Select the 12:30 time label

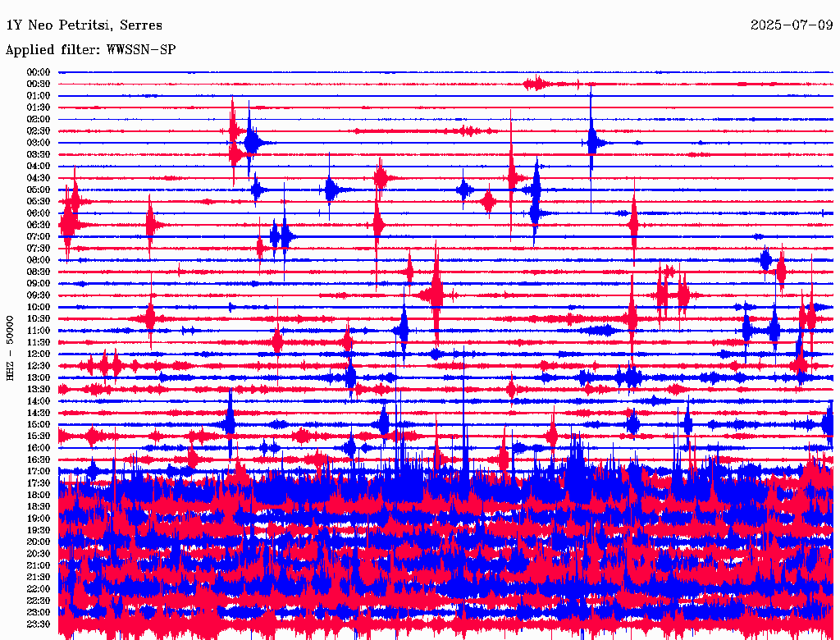[x=39, y=366]
